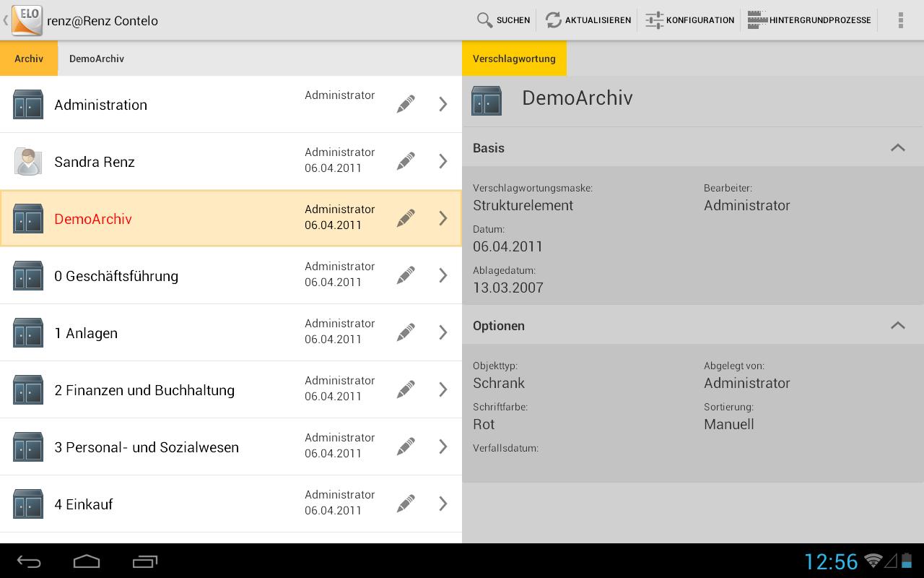Expand 0 Geschäftsführung with its chevron arrow
Screen dimensions: 924x578
pos(443,275)
